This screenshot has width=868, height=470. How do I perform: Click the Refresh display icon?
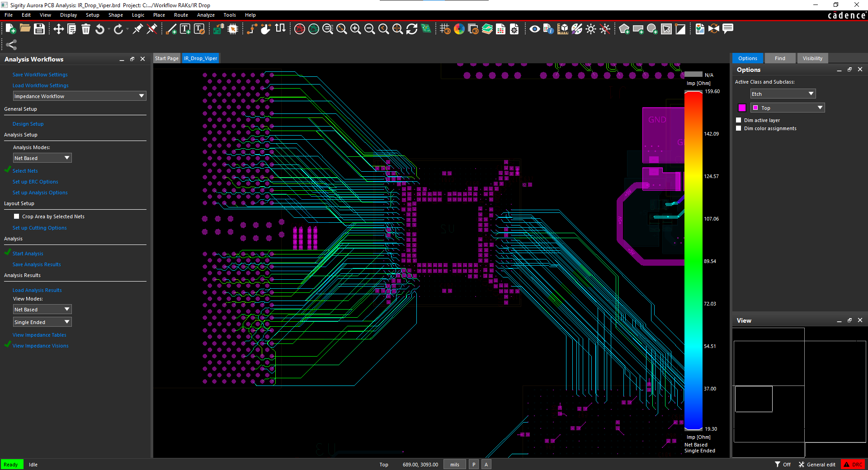(412, 29)
